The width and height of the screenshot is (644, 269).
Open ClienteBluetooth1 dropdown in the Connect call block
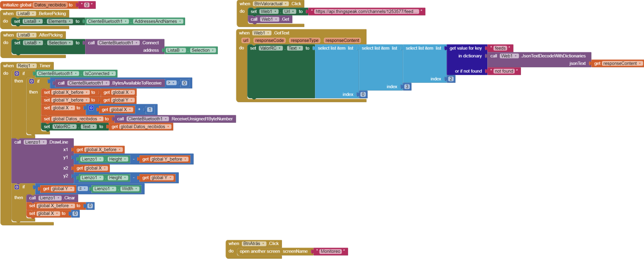pyautogui.click(x=118, y=43)
